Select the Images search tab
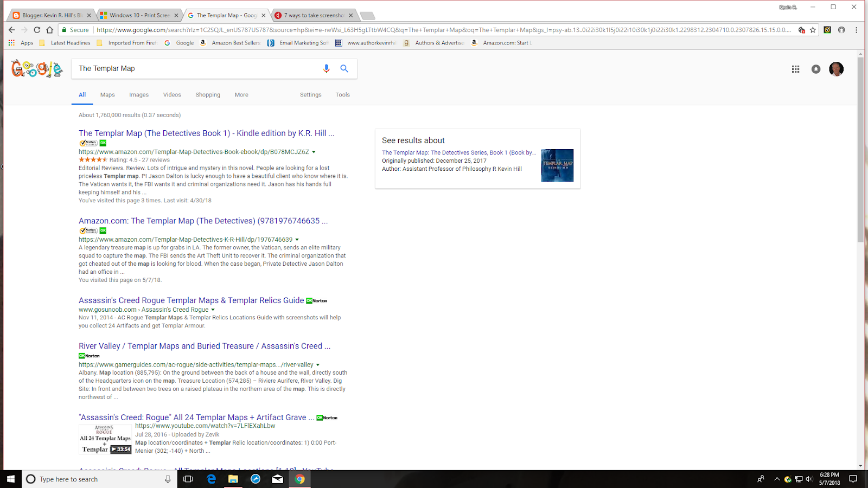868x488 pixels. point(139,95)
